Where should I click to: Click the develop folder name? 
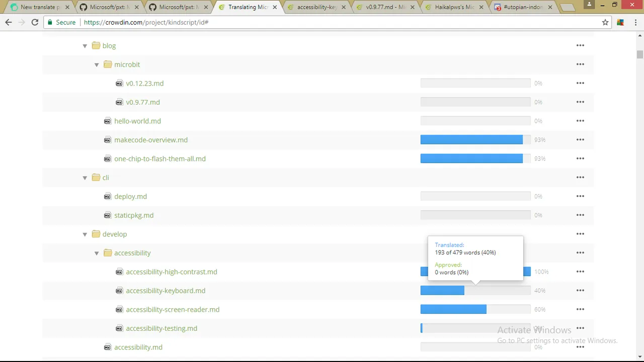click(115, 234)
